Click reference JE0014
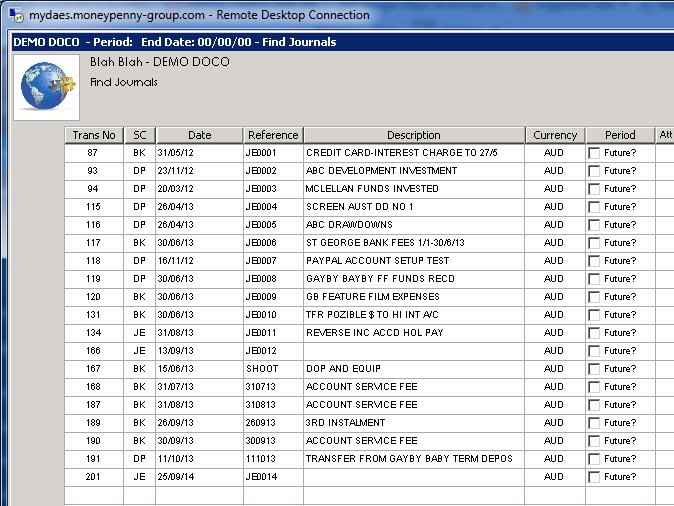 [x=261, y=477]
